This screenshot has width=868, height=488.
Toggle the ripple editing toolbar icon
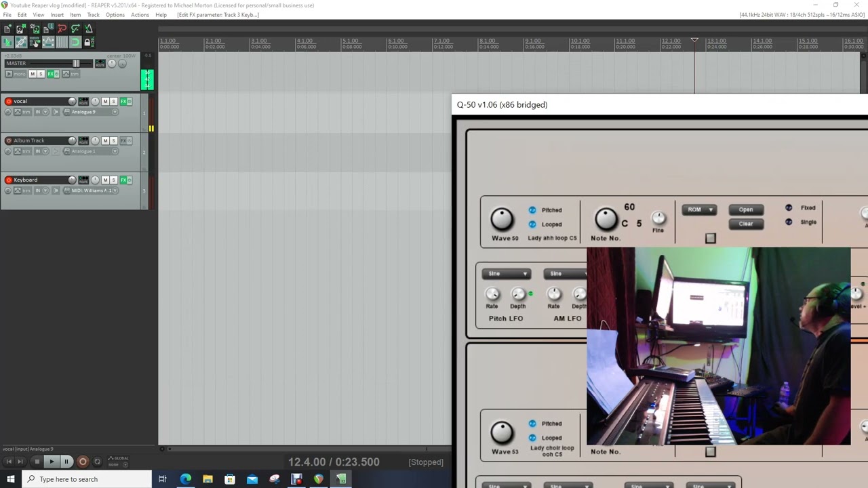[35, 42]
